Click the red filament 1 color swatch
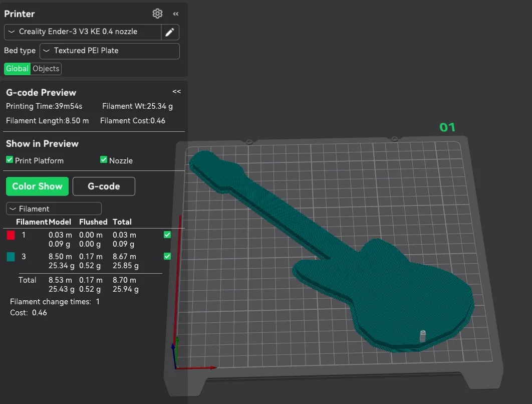This screenshot has height=404, width=532. pyautogui.click(x=11, y=235)
